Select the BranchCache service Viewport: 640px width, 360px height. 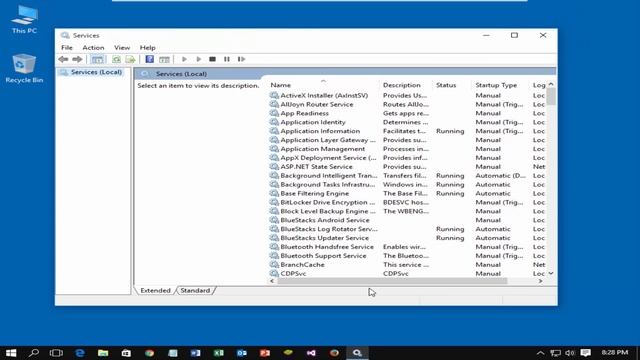click(302, 264)
